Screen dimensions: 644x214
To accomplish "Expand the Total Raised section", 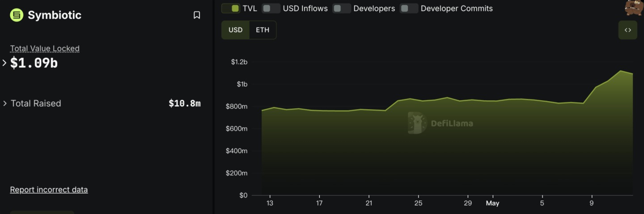I will (5, 103).
